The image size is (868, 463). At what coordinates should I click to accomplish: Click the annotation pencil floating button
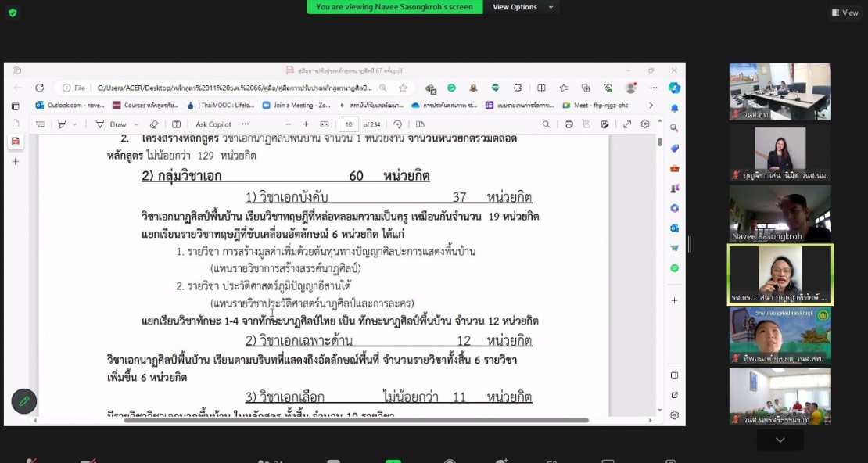click(23, 401)
